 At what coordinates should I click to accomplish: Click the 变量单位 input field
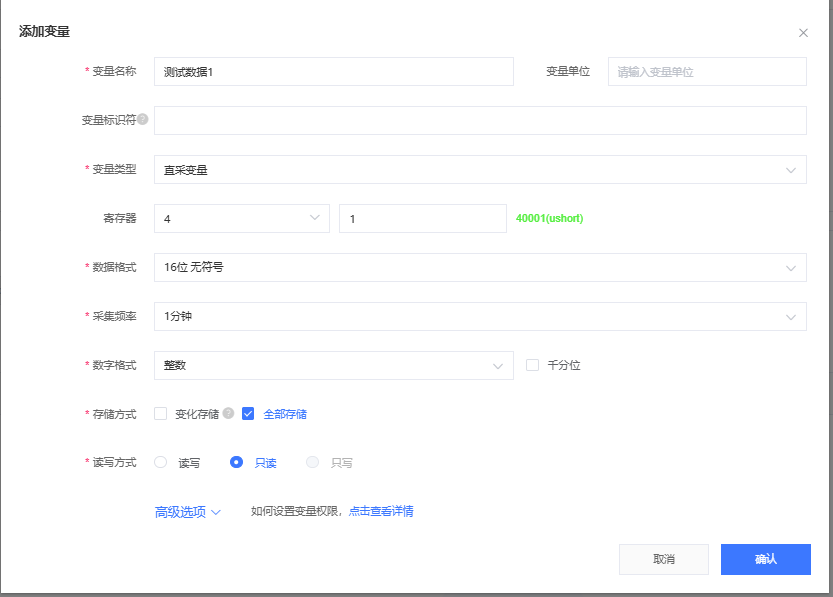pos(707,72)
